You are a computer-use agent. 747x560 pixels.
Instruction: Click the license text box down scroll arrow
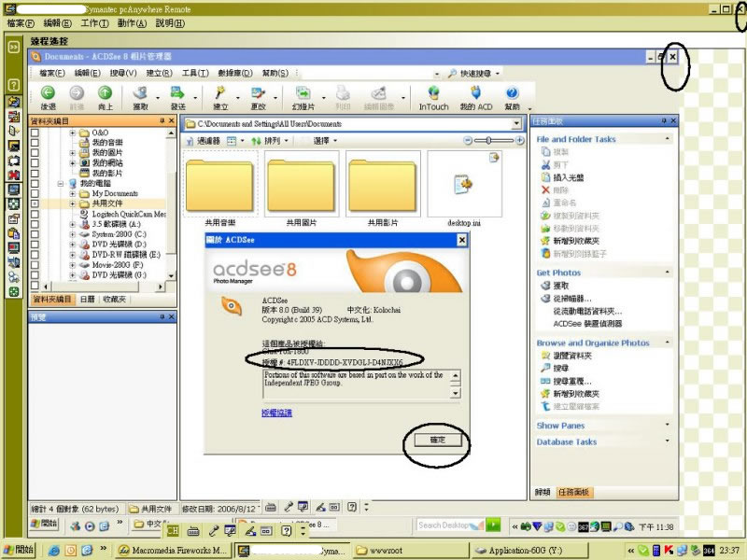click(456, 393)
